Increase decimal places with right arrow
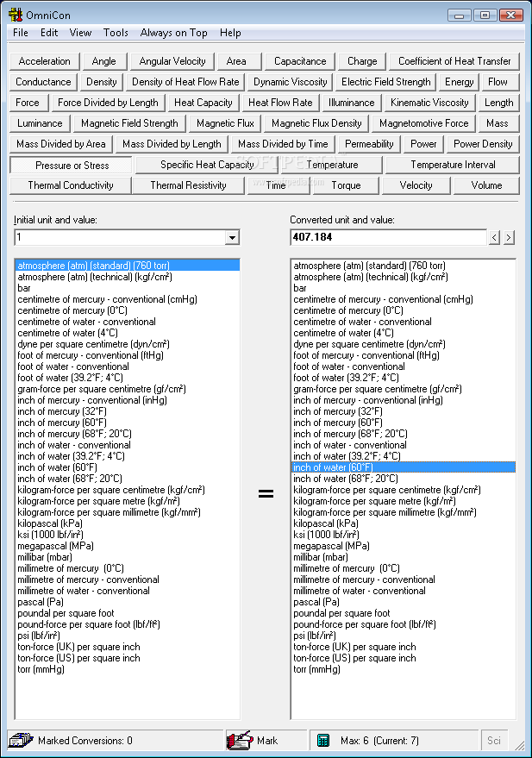The width and height of the screenshot is (532, 758). tap(509, 237)
